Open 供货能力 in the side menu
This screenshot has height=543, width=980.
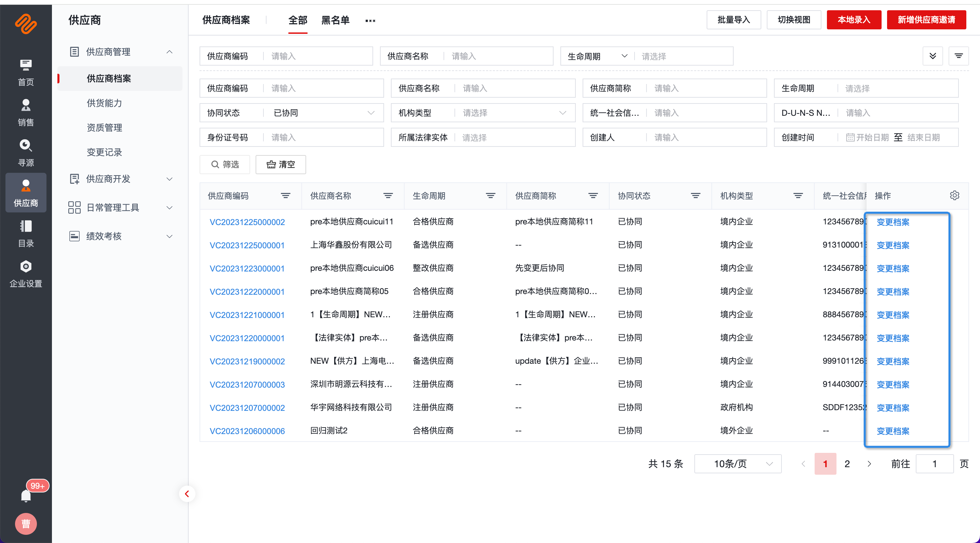point(104,103)
